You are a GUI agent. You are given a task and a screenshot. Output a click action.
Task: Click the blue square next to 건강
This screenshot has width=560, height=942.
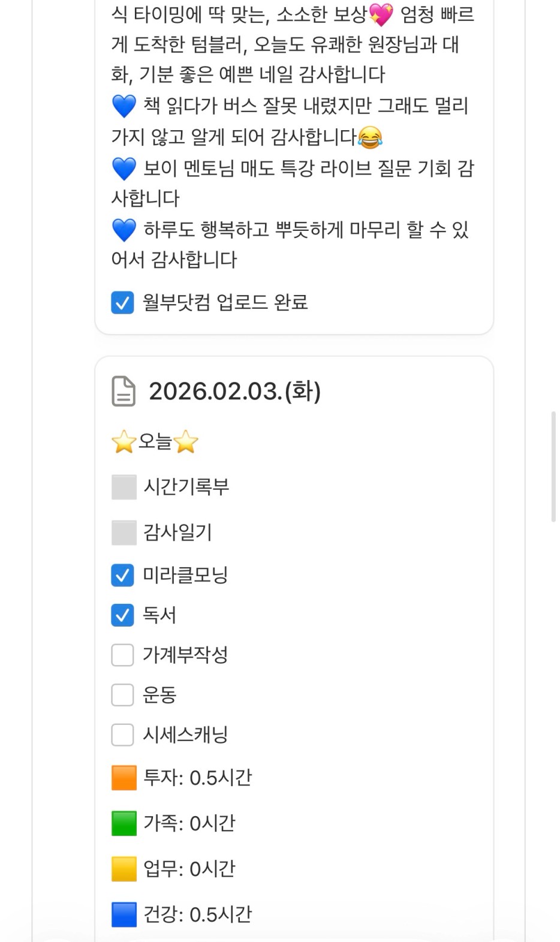tap(124, 914)
